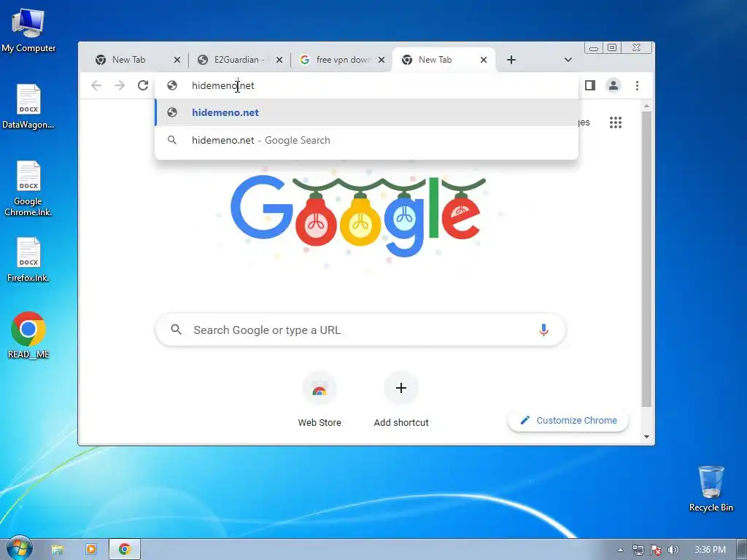Go back to the previous page
This screenshot has width=747, height=560.
[x=96, y=86]
